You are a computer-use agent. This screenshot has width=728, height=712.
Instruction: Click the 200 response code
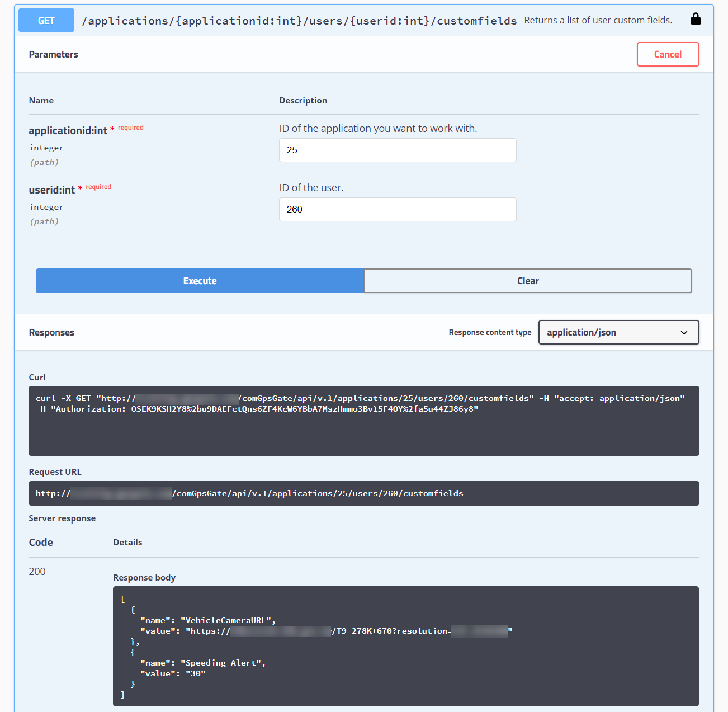(x=37, y=572)
